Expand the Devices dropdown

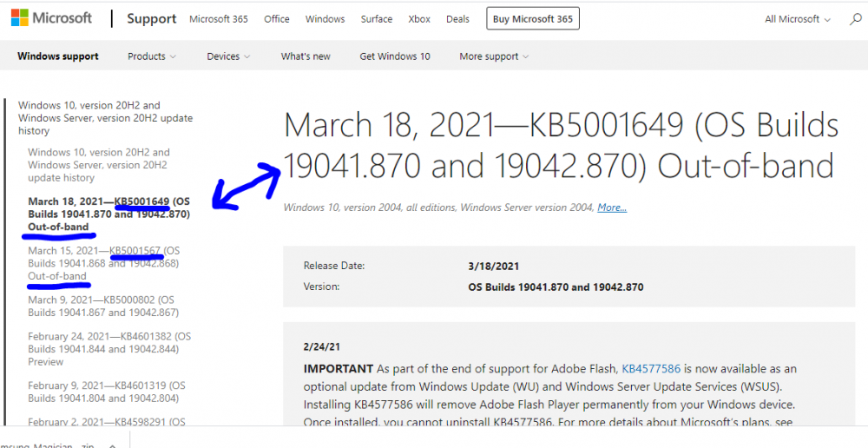(228, 56)
